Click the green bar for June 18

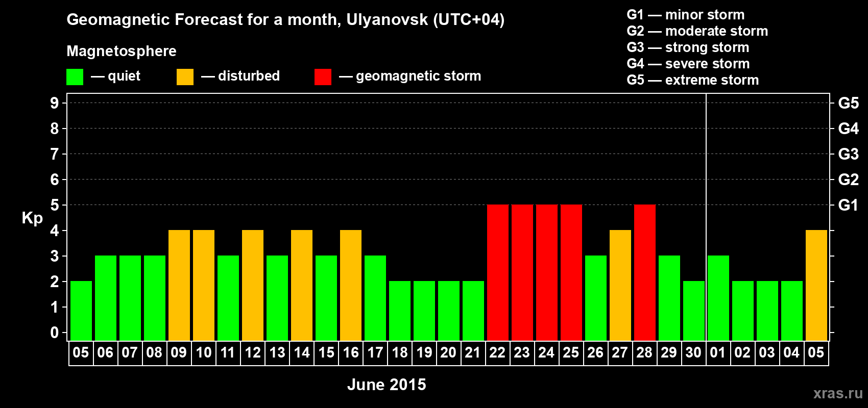tap(400, 311)
